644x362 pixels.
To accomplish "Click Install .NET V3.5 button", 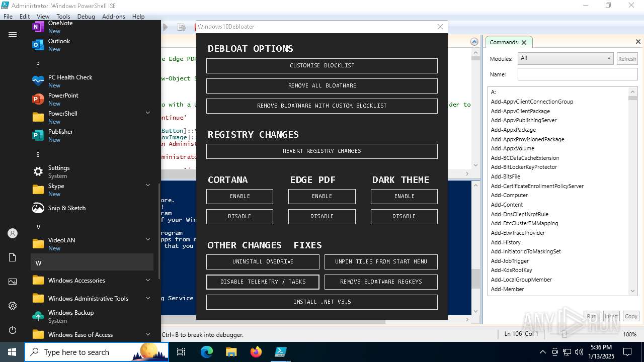I will (322, 302).
